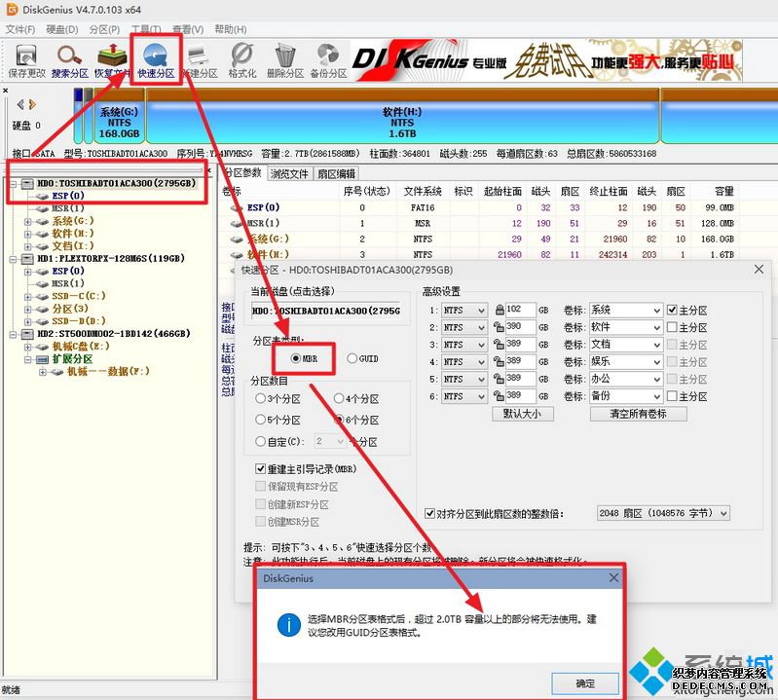The height and width of the screenshot is (700, 778).
Task: Click the 清空所有卷标 button
Action: 638,414
